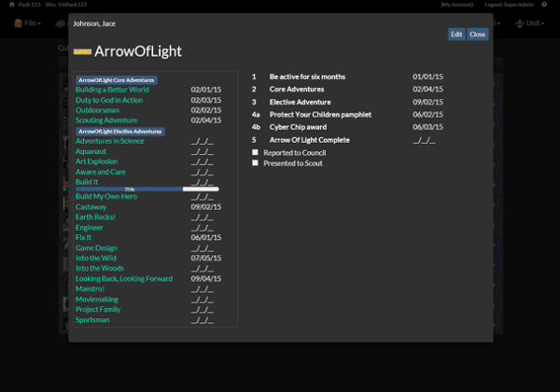Close the ArrowOfLight dialog
This screenshot has width=560, height=392.
click(x=478, y=35)
